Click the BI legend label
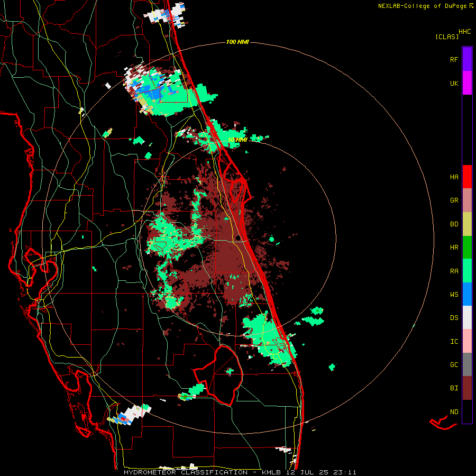The height and width of the screenshot is (476, 476). (x=454, y=388)
